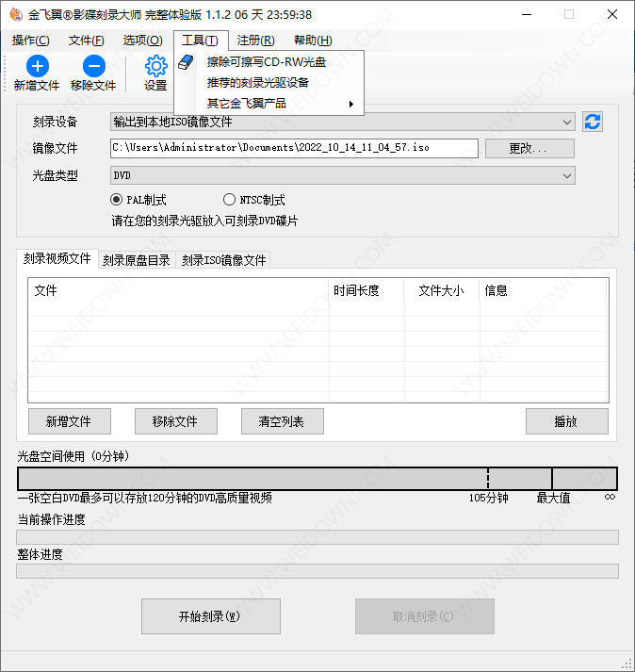This screenshot has width=635, height=672.
Task: Click the eraser icon in the 工具 menu
Action: 186,62
